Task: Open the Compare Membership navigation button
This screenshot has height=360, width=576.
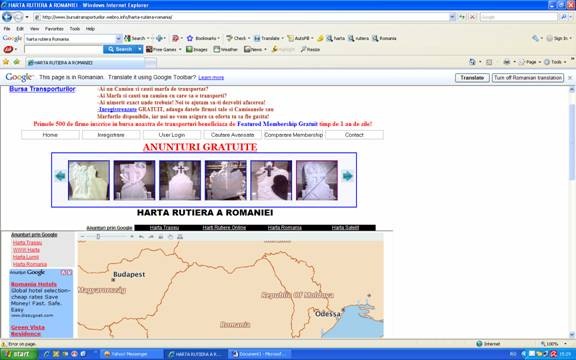Action: click(x=294, y=135)
